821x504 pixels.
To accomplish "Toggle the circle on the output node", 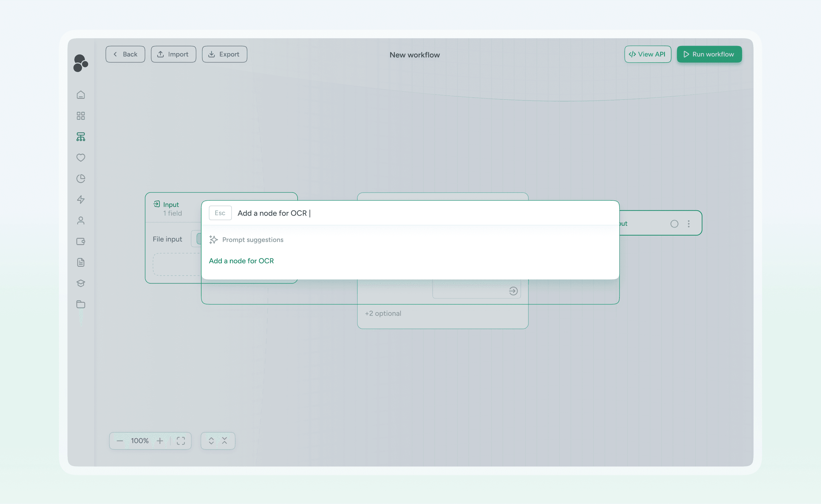I will 674,224.
